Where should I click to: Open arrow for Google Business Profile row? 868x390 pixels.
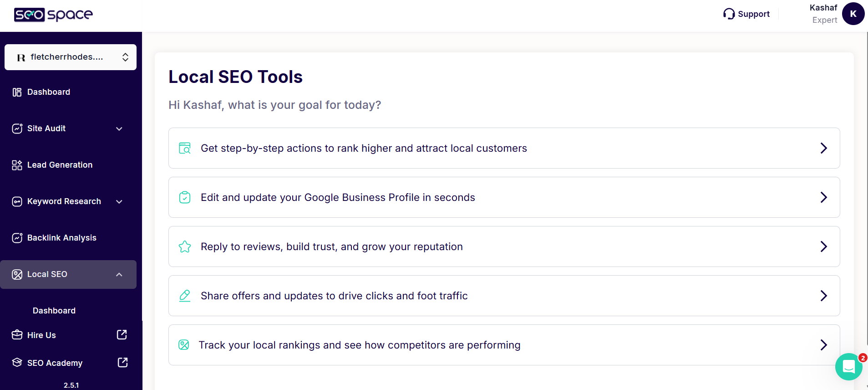[823, 197]
